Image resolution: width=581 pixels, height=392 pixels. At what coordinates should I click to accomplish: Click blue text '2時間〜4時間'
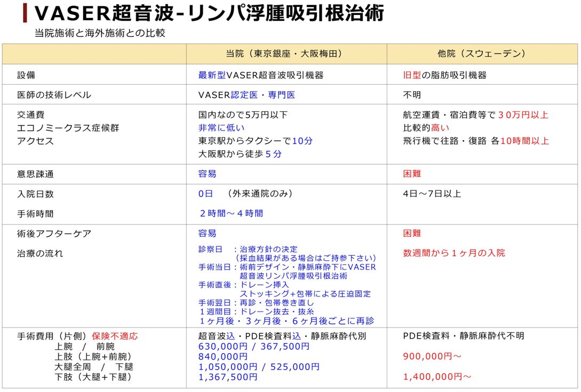click(x=231, y=213)
